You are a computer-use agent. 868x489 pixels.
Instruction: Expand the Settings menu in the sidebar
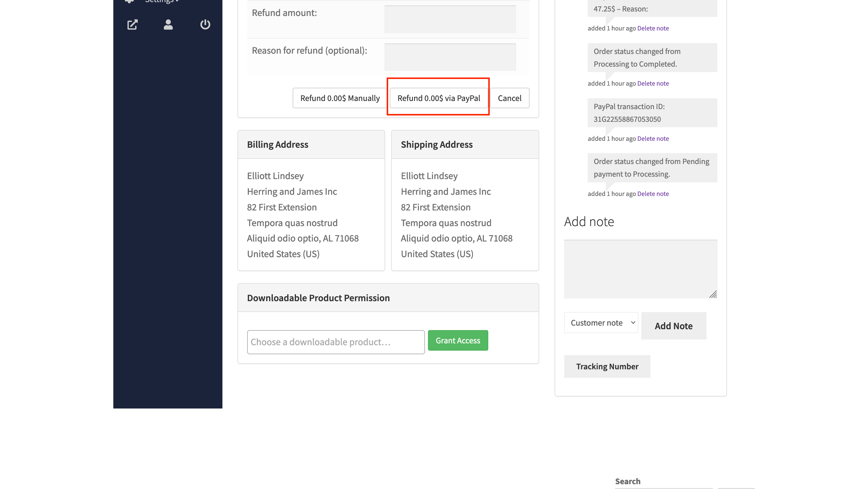click(x=161, y=1)
